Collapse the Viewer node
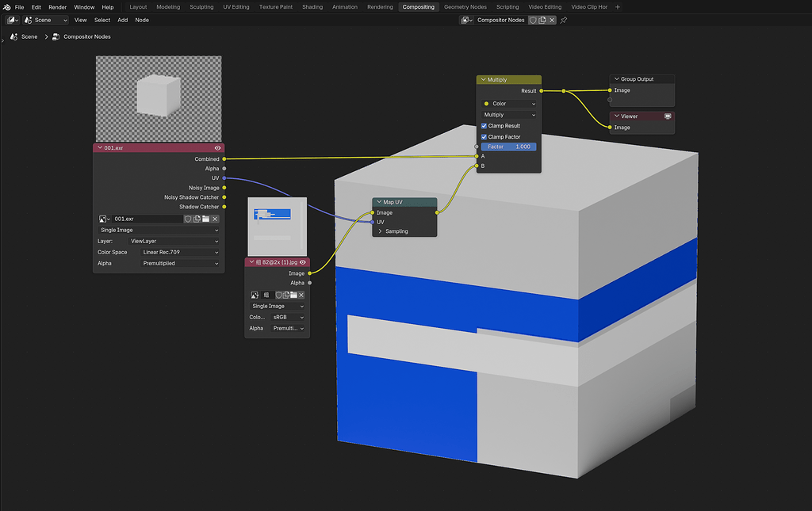 [x=616, y=116]
